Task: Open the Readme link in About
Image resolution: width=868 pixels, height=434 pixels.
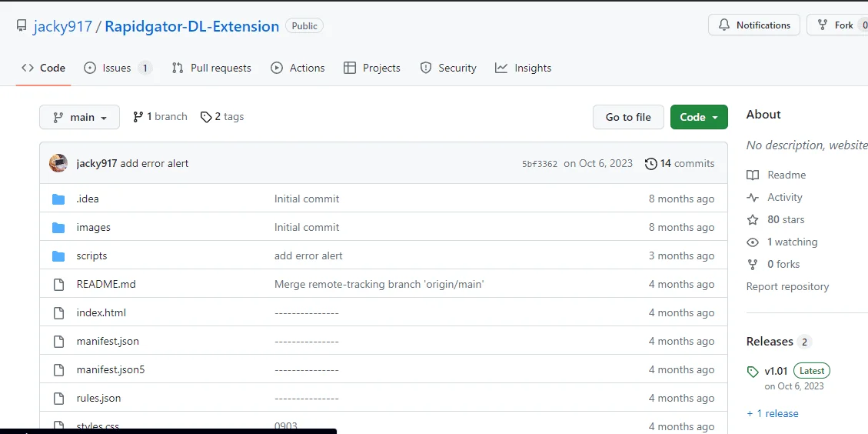Action: (787, 175)
